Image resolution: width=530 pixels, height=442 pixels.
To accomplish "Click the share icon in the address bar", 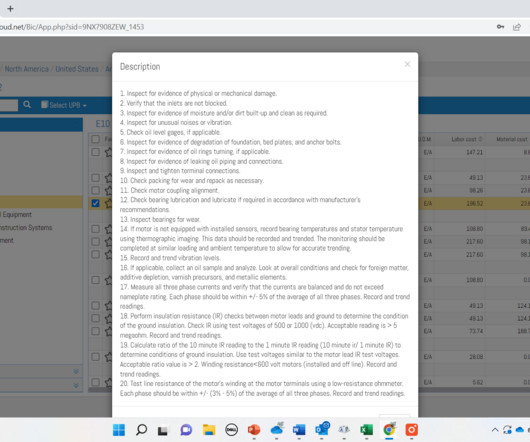I will click(516, 27).
